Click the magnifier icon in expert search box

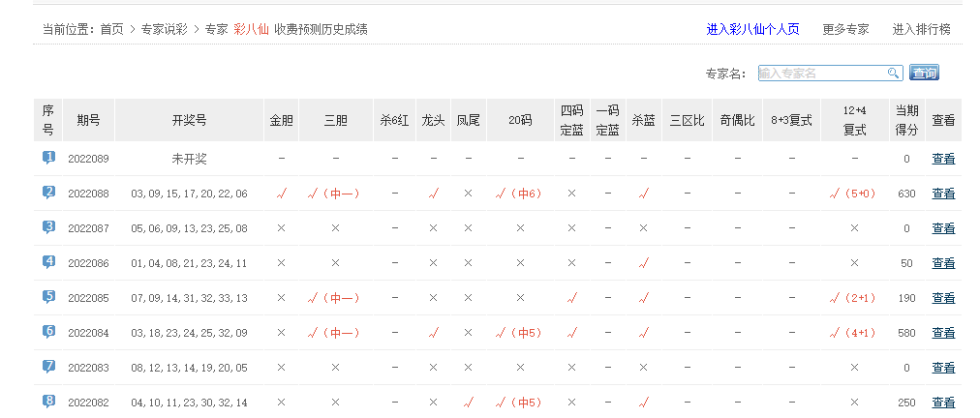click(893, 74)
